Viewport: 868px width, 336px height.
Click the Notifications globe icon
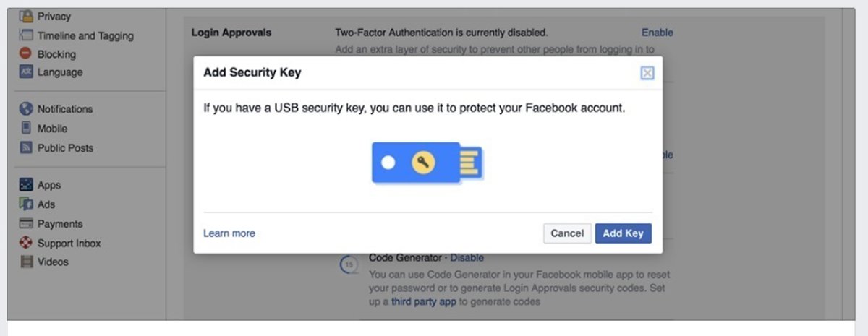point(26,109)
